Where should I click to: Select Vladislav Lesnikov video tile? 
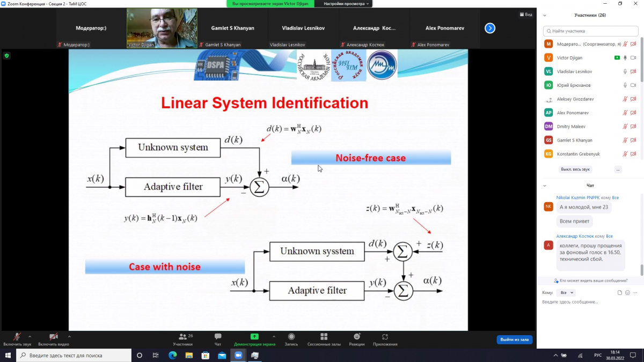click(x=303, y=28)
